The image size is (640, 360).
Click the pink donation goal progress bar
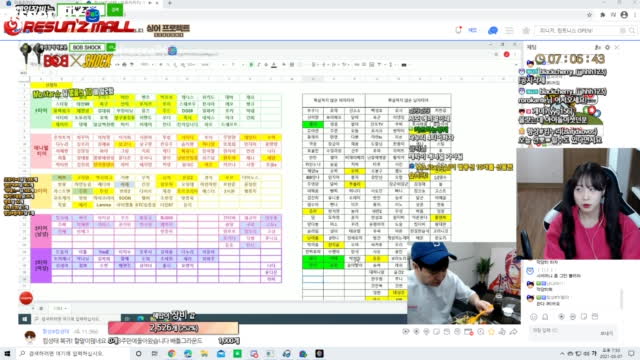(x=173, y=328)
